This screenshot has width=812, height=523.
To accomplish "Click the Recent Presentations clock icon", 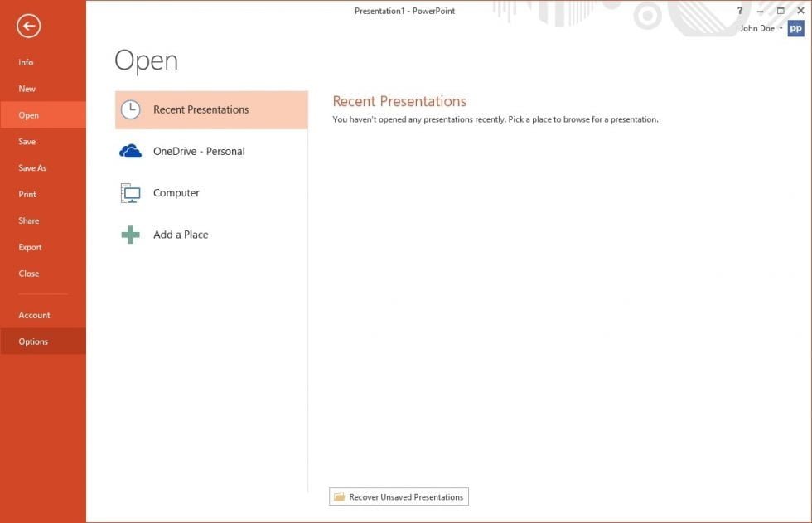I will [x=130, y=109].
